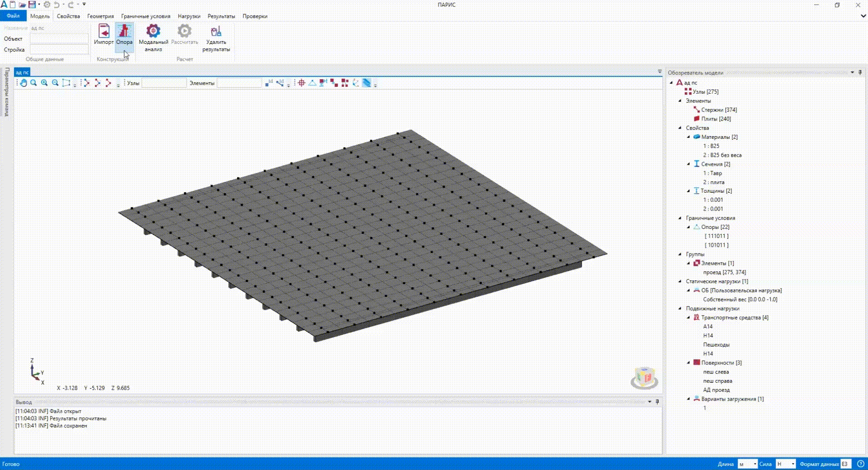Click the zoom in tool
This screenshot has height=470, width=868.
[x=44, y=83]
